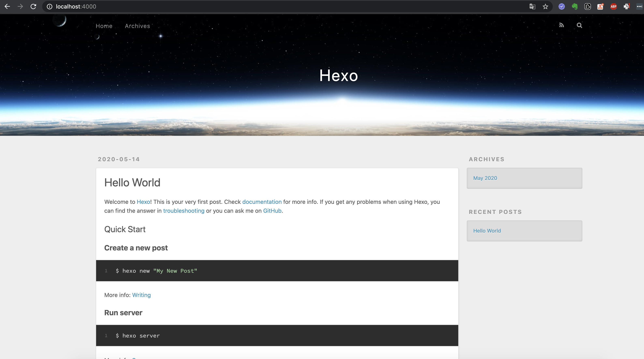This screenshot has height=359, width=644.
Task: Go back to the previous page
Action: pyautogui.click(x=7, y=6)
